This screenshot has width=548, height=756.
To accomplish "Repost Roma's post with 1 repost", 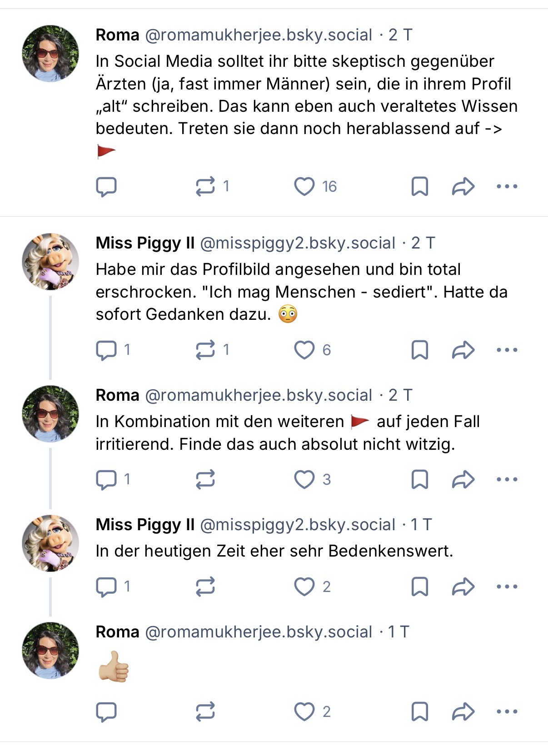I will [205, 187].
